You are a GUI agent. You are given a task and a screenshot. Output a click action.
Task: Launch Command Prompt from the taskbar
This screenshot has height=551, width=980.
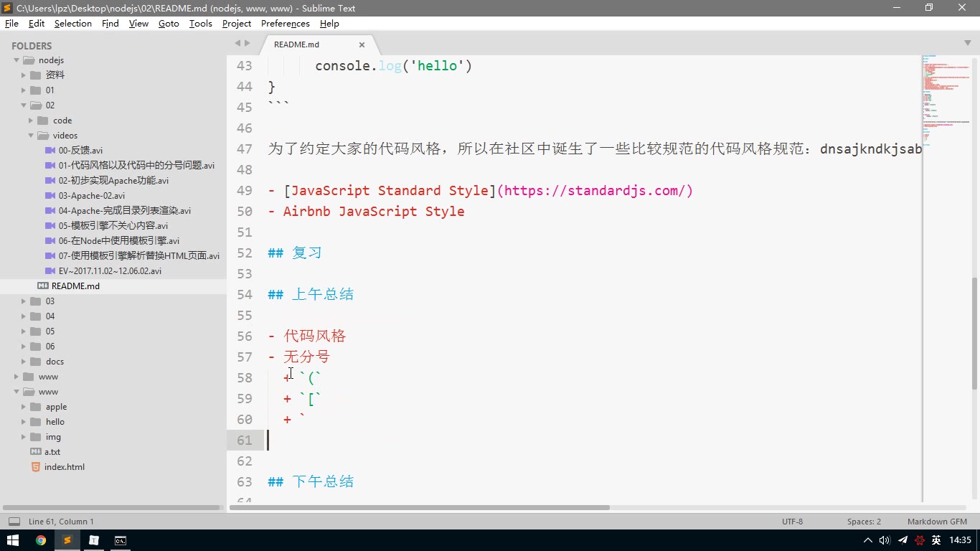(120, 540)
